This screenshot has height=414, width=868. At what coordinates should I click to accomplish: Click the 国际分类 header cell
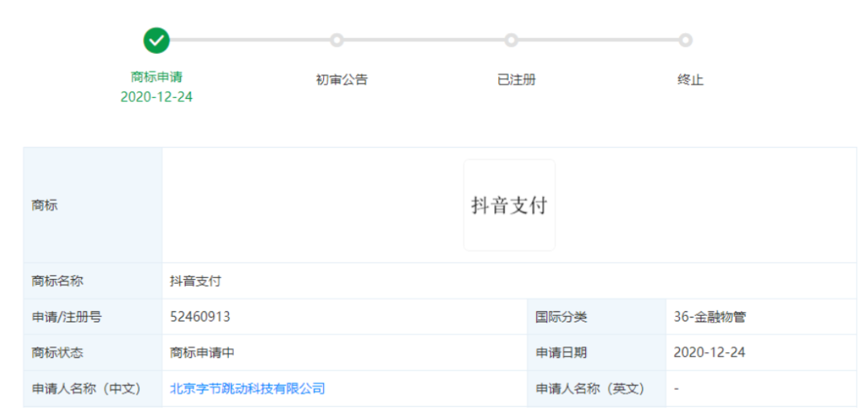tap(561, 317)
